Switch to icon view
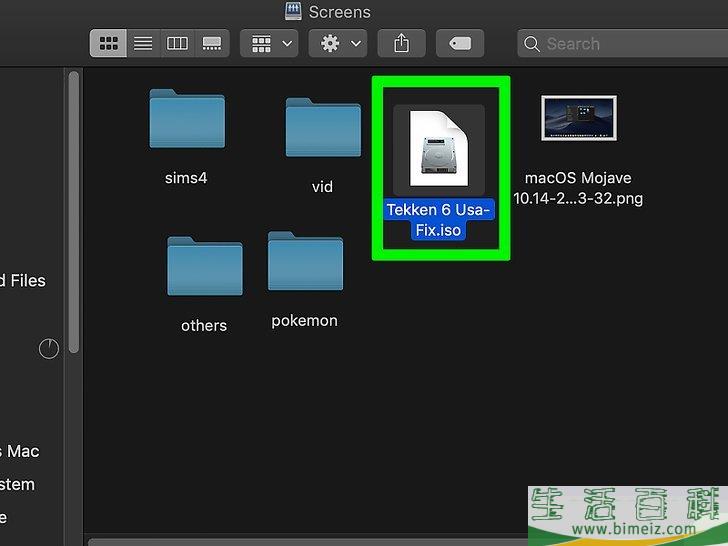 [x=108, y=44]
